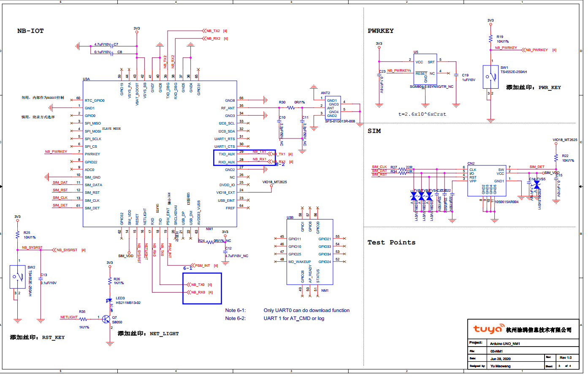Select the SW2 reset switch symbol

coord(17,277)
